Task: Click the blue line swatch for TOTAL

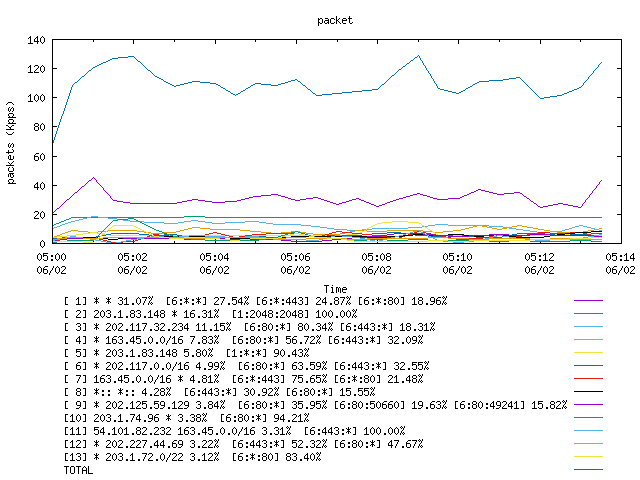Action: [588, 469]
